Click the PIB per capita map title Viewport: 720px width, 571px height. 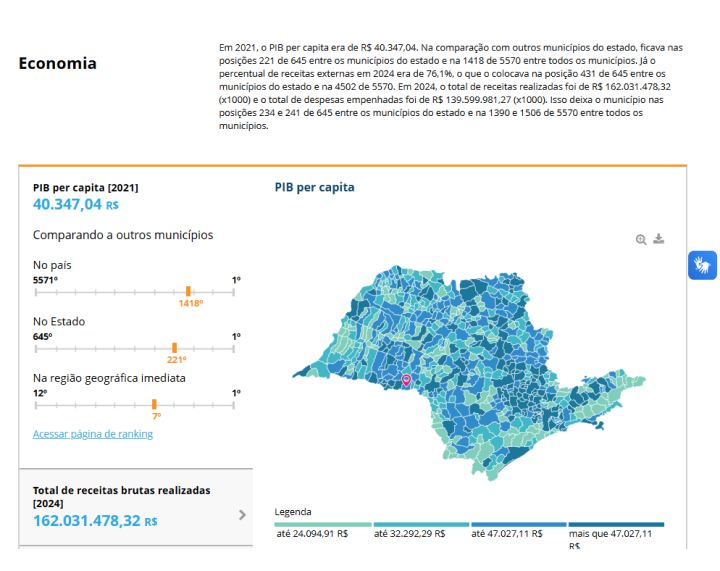314,187
